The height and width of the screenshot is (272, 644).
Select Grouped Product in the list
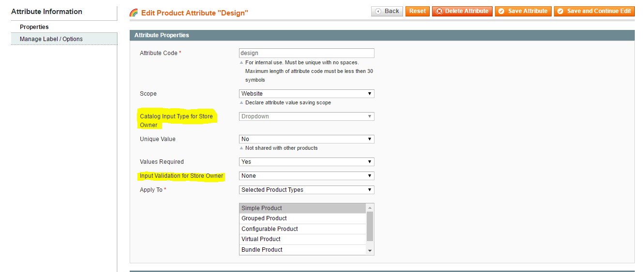[302, 218]
